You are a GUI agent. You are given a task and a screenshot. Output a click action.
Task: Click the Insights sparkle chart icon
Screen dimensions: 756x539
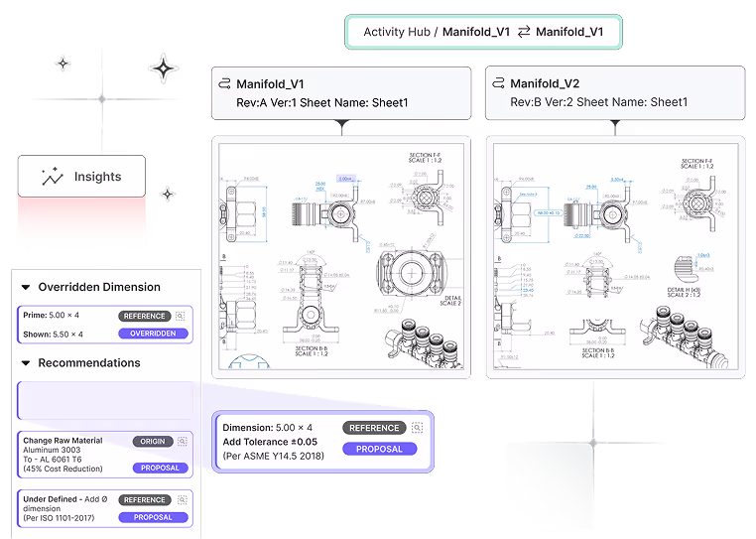click(52, 177)
